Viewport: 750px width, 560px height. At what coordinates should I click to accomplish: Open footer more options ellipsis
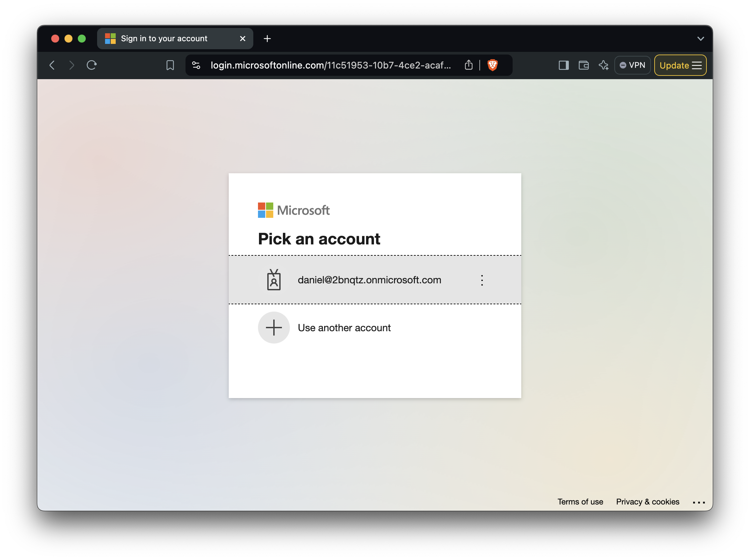coord(698,502)
